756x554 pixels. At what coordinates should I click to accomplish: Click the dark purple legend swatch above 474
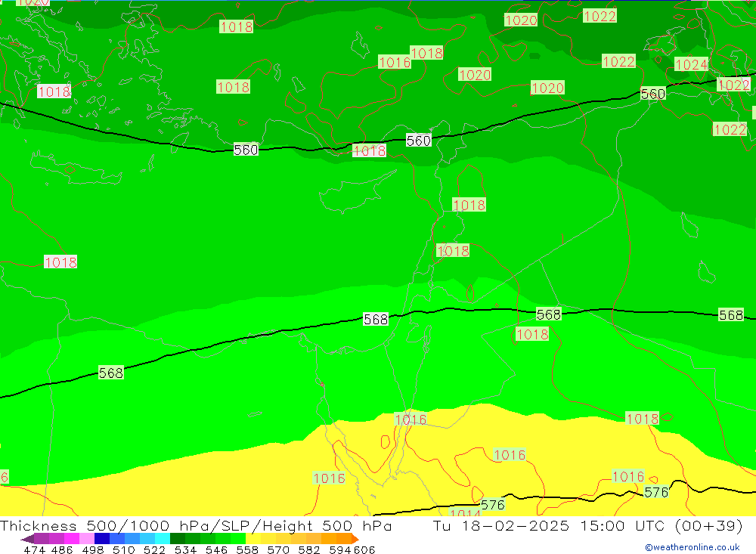pyautogui.click(x=42, y=539)
